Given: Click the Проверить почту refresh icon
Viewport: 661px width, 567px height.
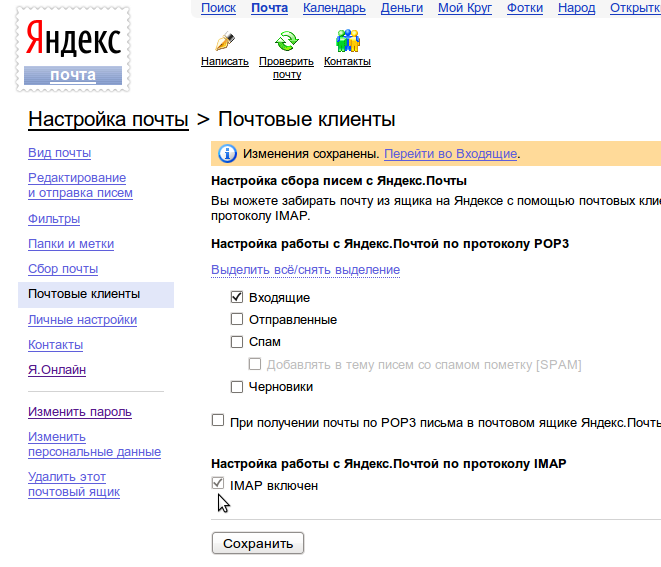Looking at the screenshot, I should pyautogui.click(x=287, y=41).
